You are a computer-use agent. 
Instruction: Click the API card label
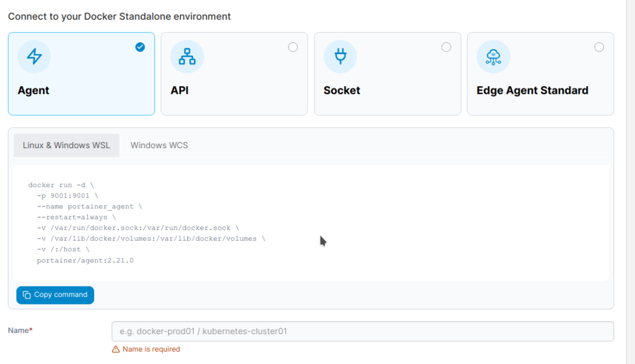pos(179,91)
